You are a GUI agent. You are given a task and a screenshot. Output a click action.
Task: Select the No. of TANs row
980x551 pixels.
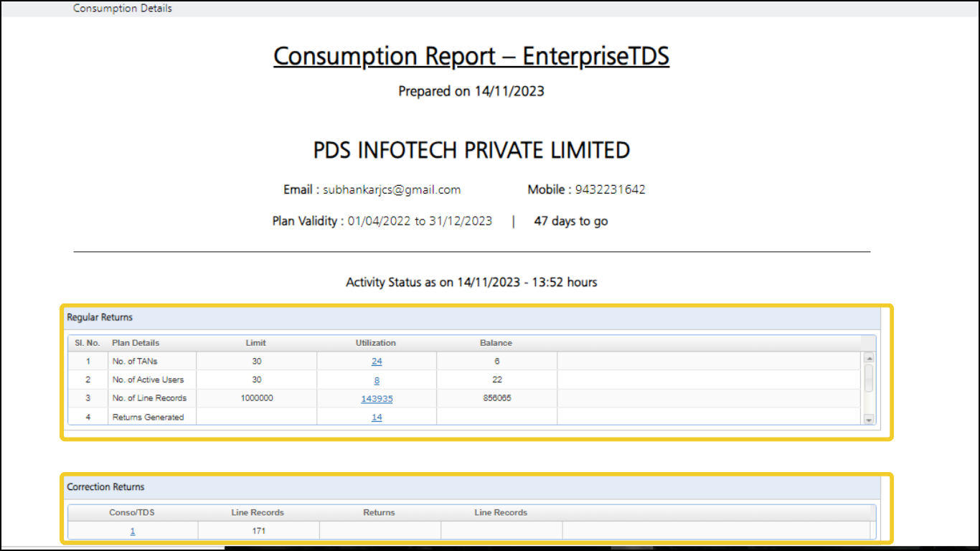point(465,362)
